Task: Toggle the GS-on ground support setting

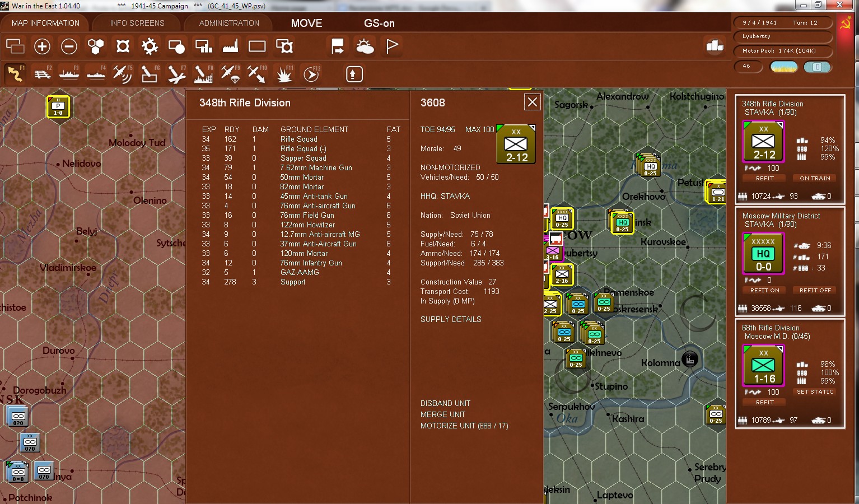Action: [x=379, y=23]
